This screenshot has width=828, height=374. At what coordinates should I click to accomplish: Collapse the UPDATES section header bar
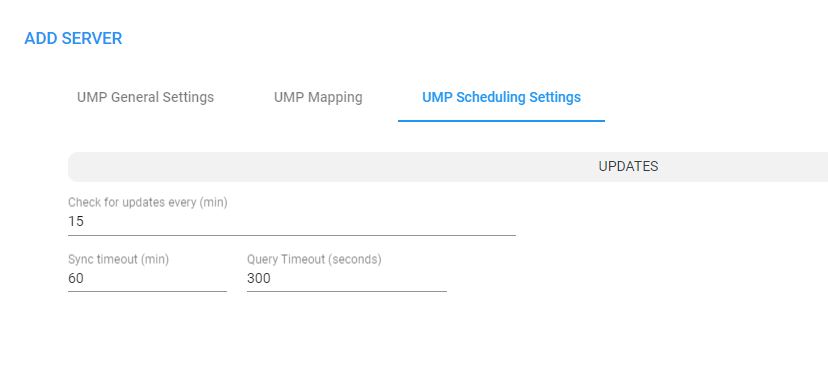point(448,166)
